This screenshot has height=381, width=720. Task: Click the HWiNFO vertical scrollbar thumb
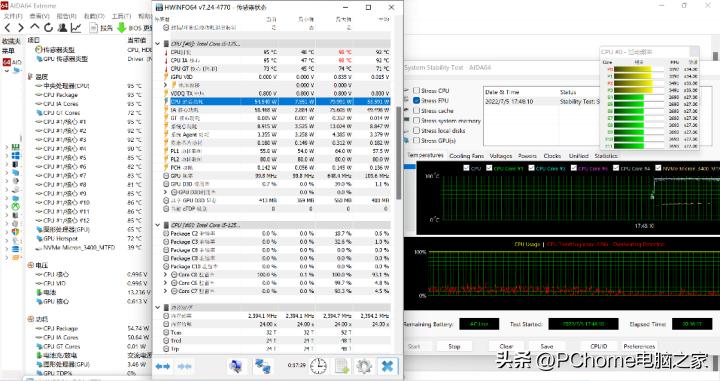pyautogui.click(x=398, y=152)
